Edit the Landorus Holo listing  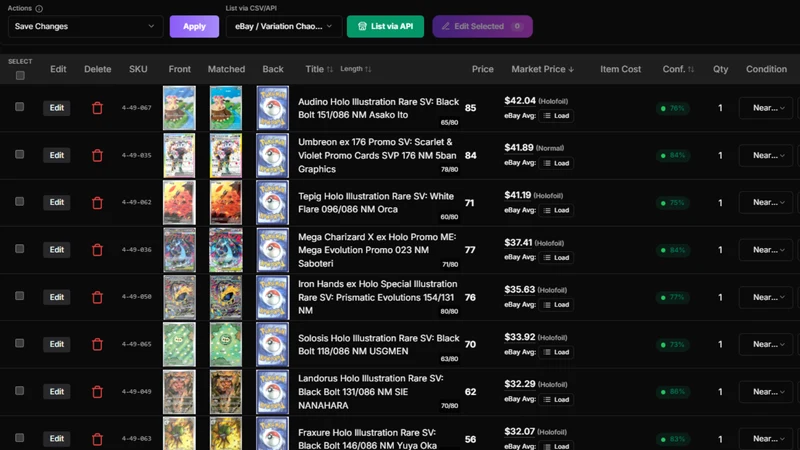57,391
